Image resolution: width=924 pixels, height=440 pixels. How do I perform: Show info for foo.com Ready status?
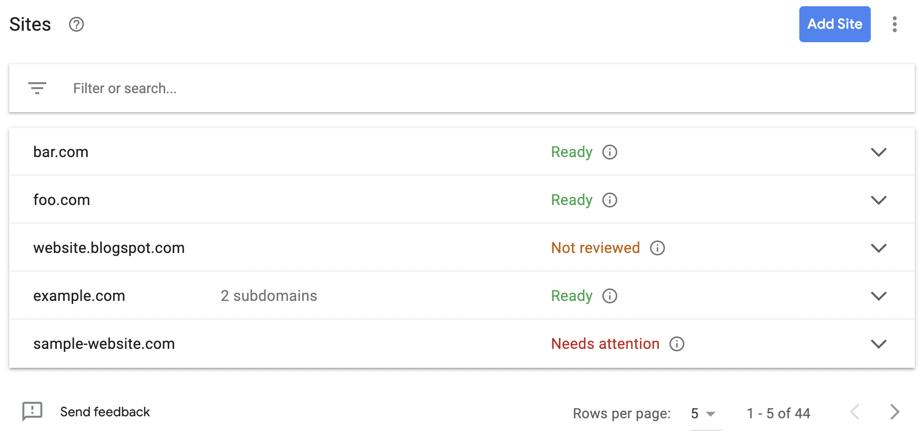pyautogui.click(x=610, y=200)
